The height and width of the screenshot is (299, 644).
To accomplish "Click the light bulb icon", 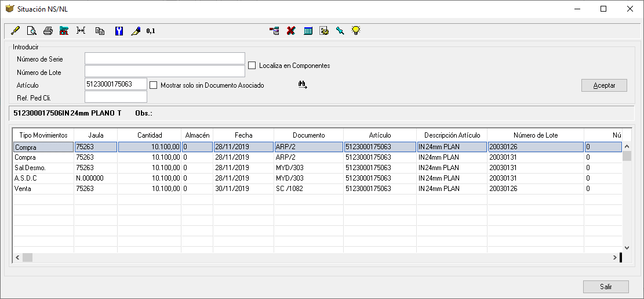I will click(x=356, y=30).
